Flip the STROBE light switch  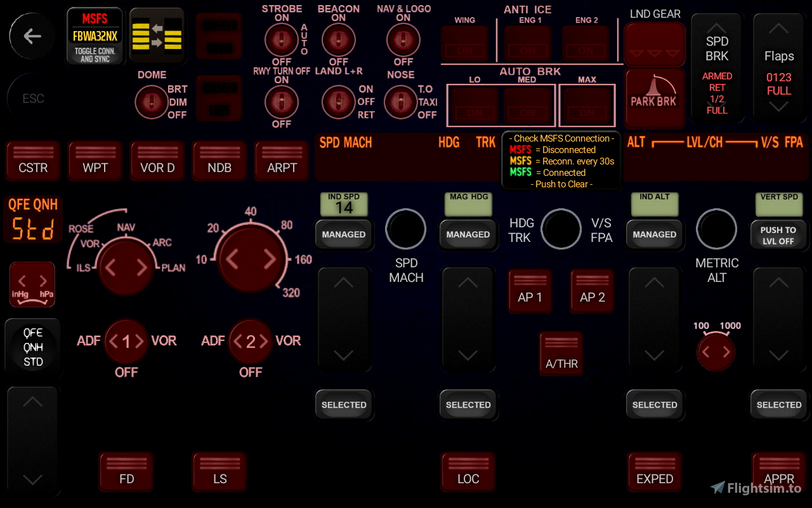282,41
